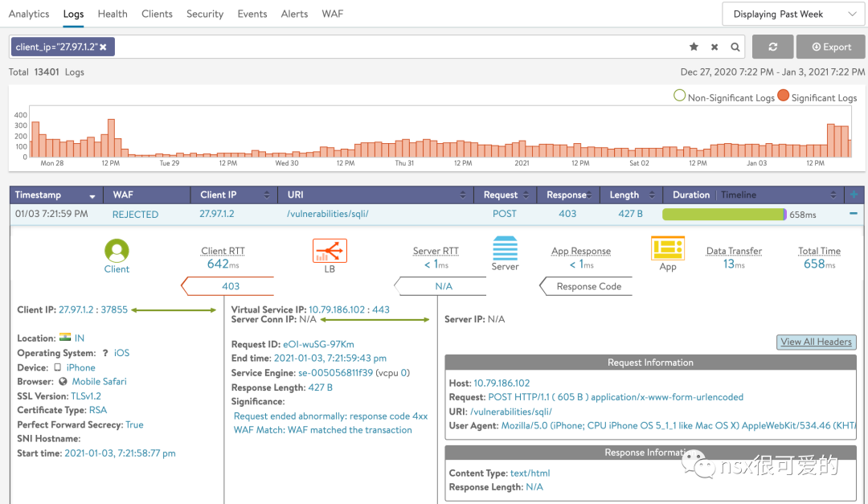
Task: Click the TLSv1.2 SSL version value
Action: [x=86, y=396]
